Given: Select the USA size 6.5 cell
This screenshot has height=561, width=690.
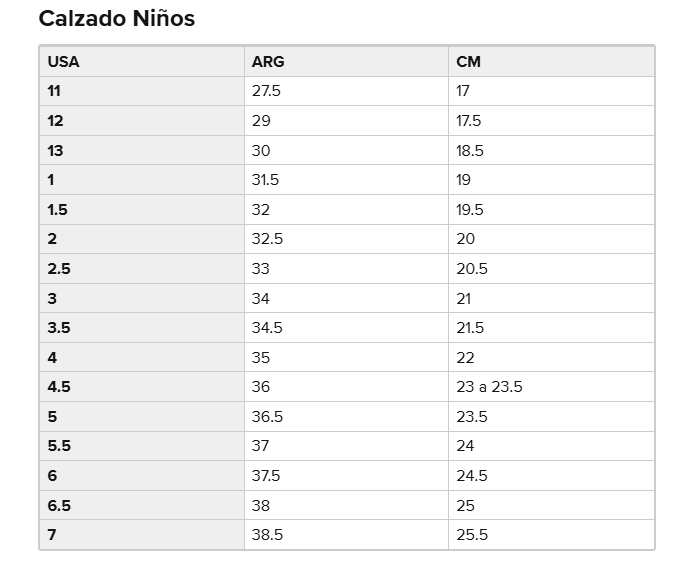Looking at the screenshot, I should click(x=58, y=505).
